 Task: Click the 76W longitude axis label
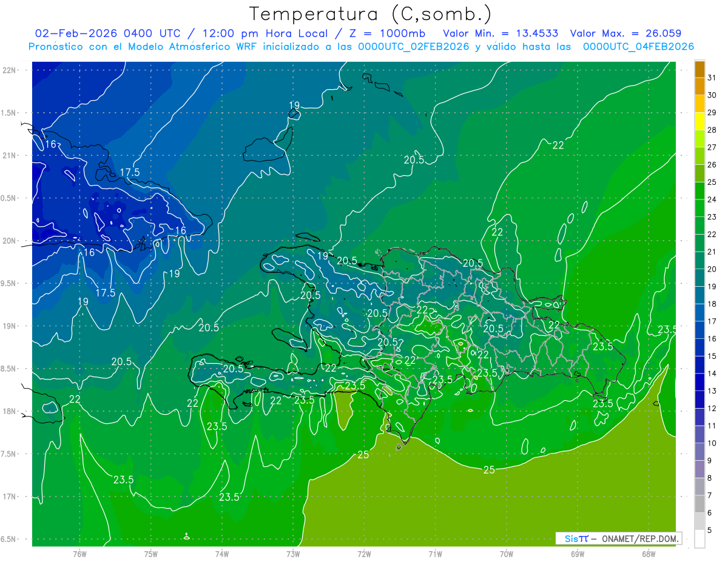click(x=79, y=554)
